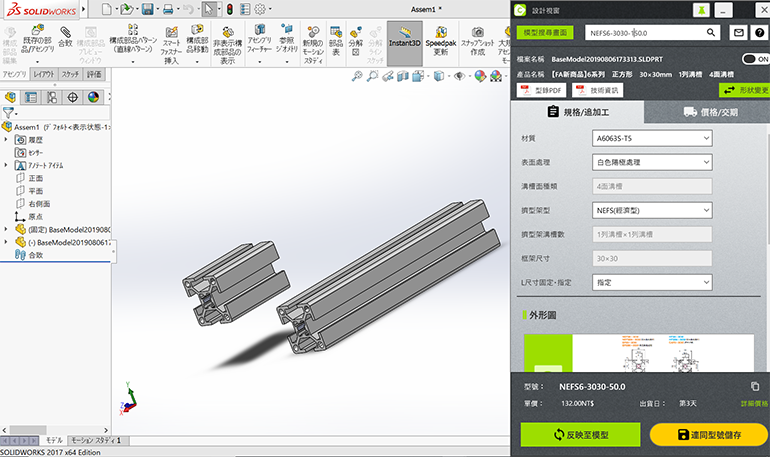Open the 材質 A6063S-T5 dropdown
The image size is (770, 457).
pyautogui.click(x=649, y=138)
